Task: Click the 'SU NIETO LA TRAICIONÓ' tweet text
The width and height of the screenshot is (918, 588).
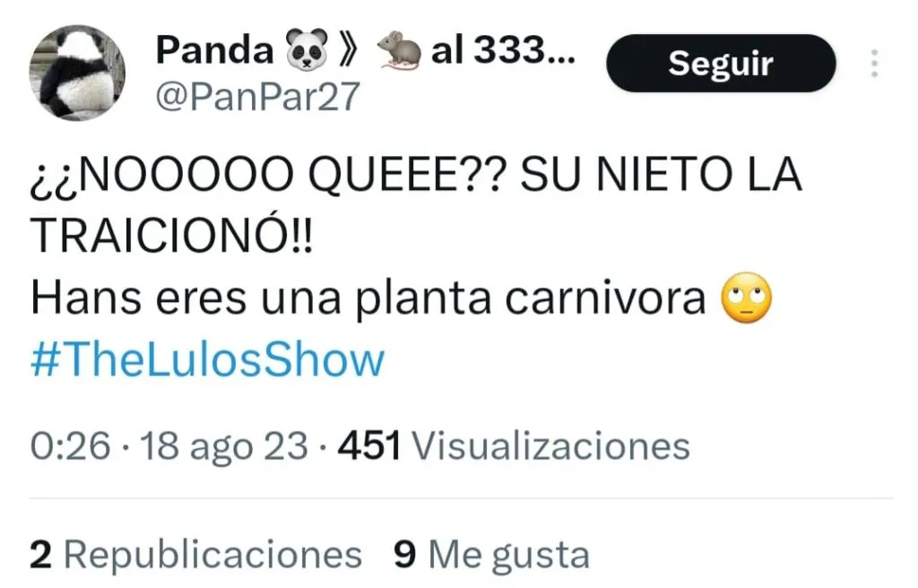Action: coord(416,205)
